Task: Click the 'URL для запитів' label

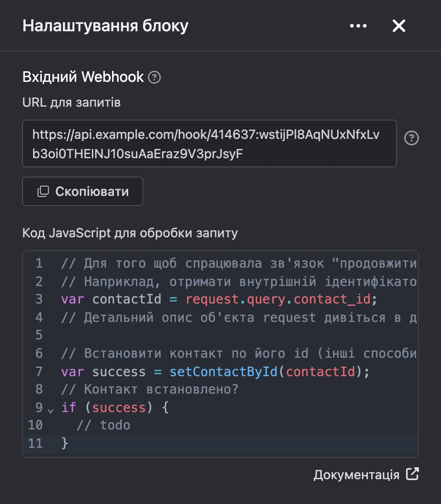Action: (71, 103)
